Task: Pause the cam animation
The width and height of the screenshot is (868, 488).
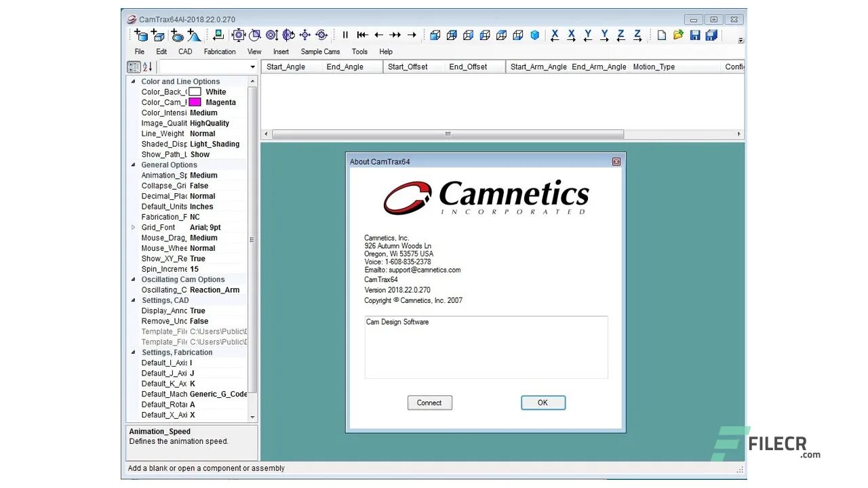Action: point(345,35)
